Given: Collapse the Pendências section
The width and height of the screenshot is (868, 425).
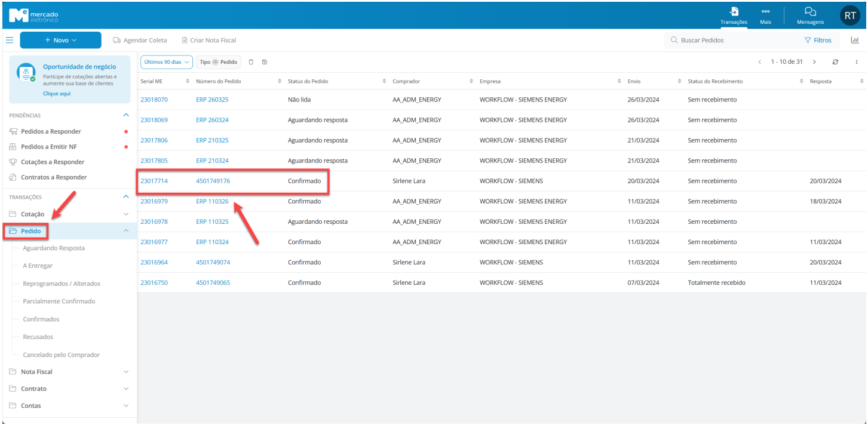Looking at the screenshot, I should pos(125,115).
